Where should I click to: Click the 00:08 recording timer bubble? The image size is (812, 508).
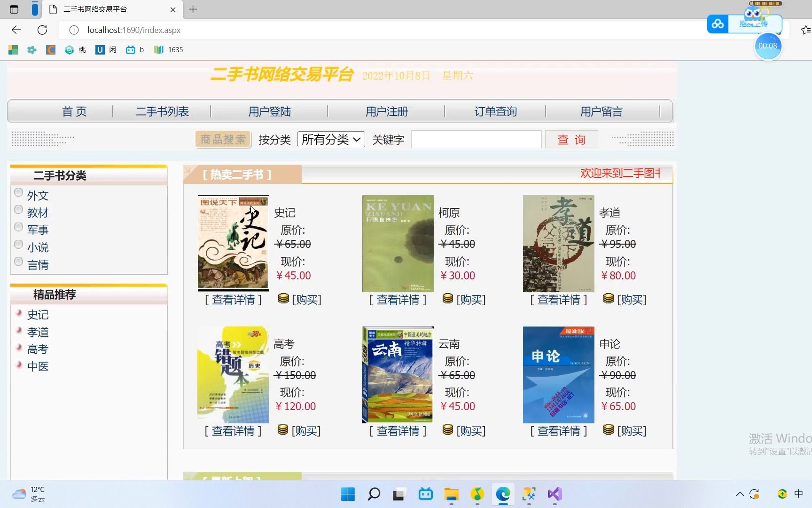768,46
